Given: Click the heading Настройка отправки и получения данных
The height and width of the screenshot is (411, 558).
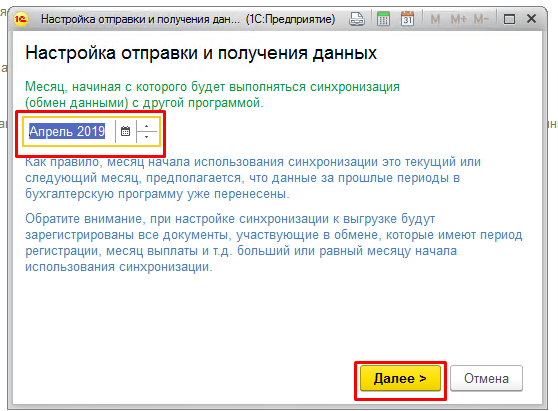Looking at the screenshot, I should click(201, 53).
